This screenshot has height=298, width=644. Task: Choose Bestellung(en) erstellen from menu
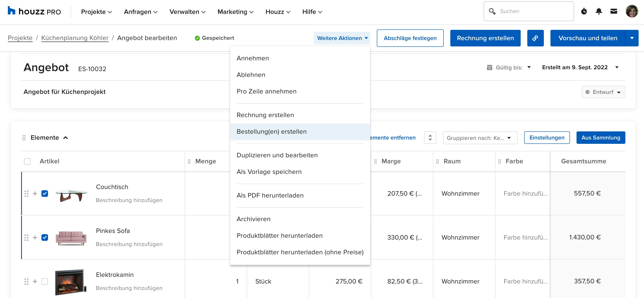pos(272,131)
